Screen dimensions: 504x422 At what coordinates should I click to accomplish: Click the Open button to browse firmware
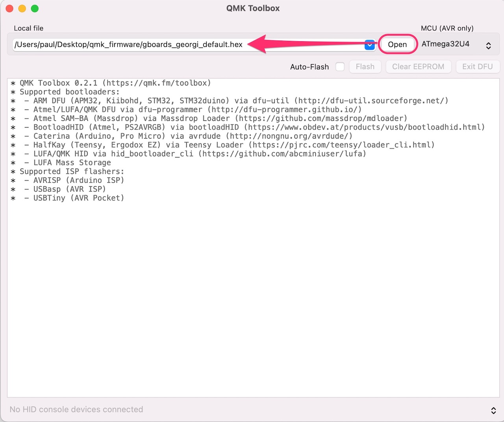(397, 44)
